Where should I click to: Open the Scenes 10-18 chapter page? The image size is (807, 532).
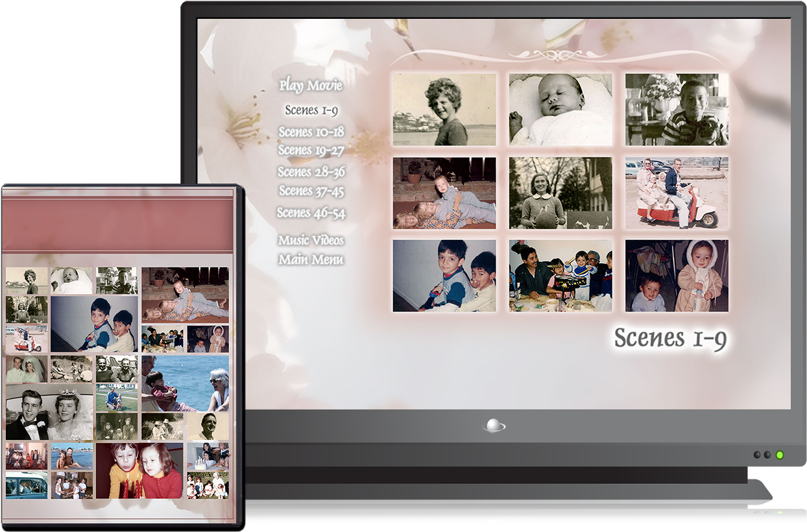point(312,130)
